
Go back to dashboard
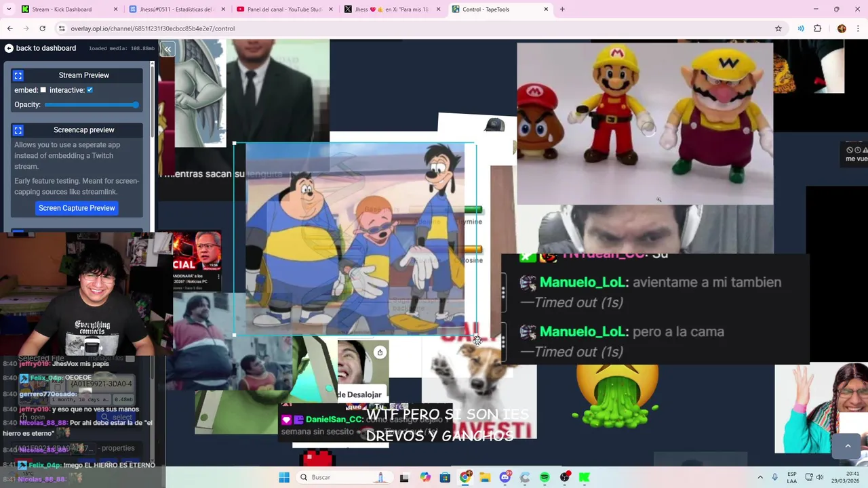click(x=40, y=48)
